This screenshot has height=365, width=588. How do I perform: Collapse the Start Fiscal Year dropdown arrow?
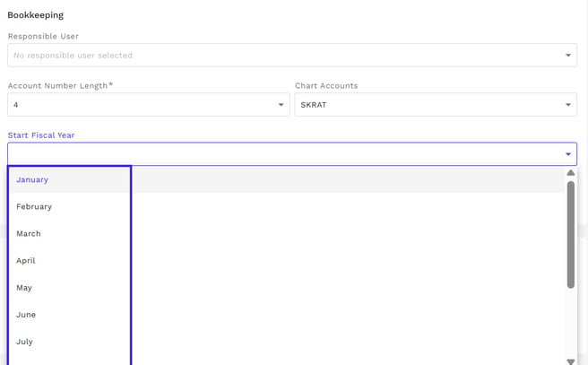tap(567, 154)
